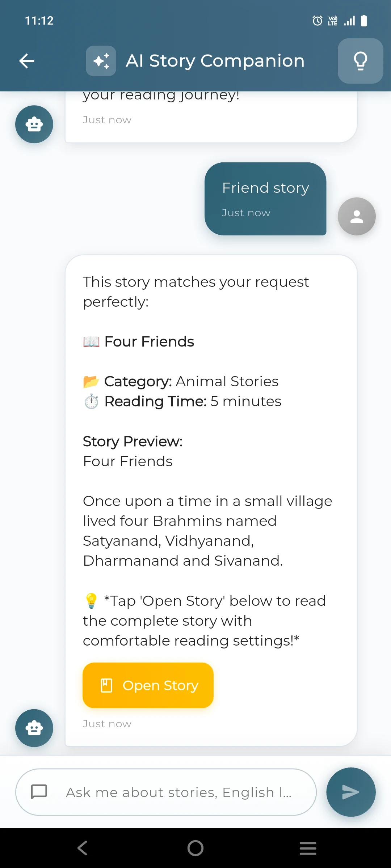Focus the 'Ask me about stories' input
This screenshot has height=868, width=391.
[x=179, y=792]
